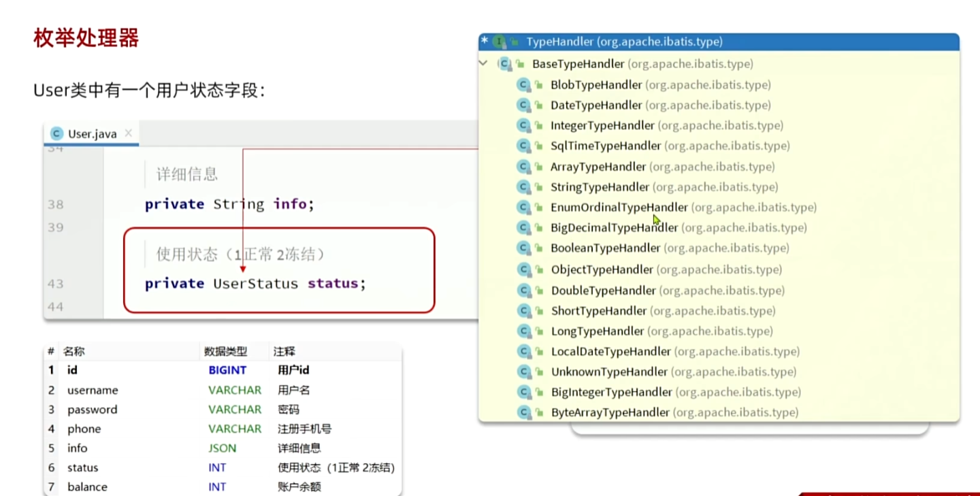Click class icon beside LocalDateTypeHandler
Image resolution: width=980 pixels, height=496 pixels.
(523, 352)
